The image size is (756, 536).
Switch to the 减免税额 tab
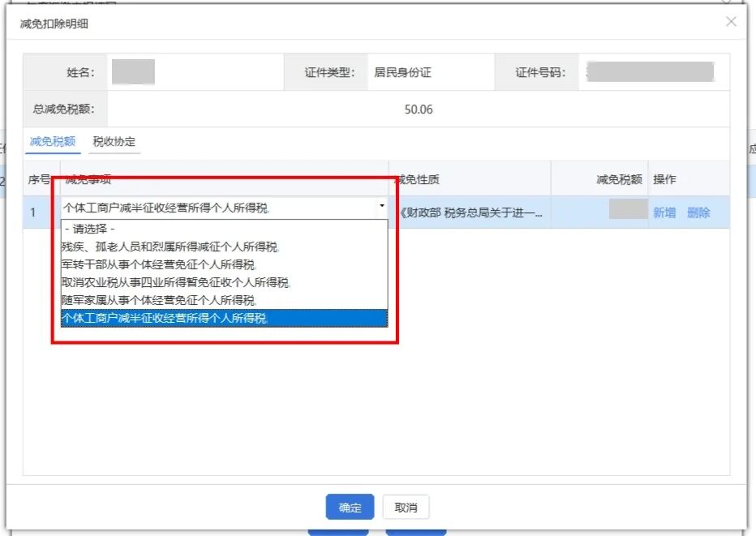tap(53, 142)
